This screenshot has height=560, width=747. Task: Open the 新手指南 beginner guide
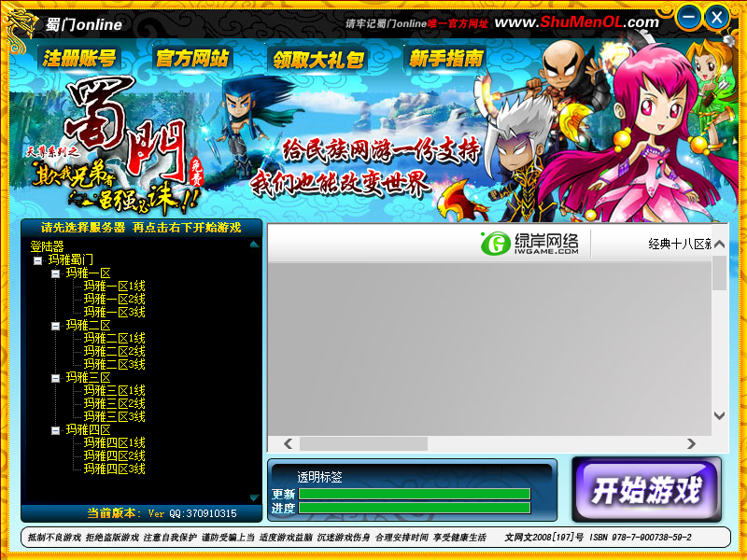click(x=446, y=59)
